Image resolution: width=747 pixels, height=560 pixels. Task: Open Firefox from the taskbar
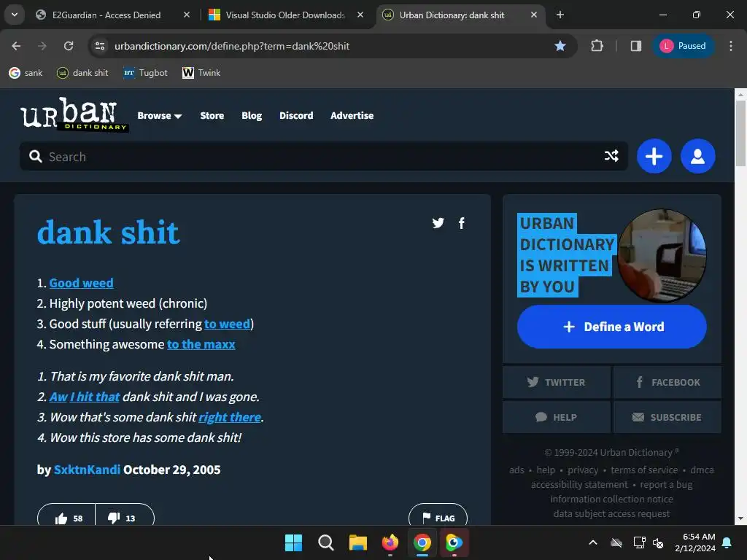[x=390, y=542]
